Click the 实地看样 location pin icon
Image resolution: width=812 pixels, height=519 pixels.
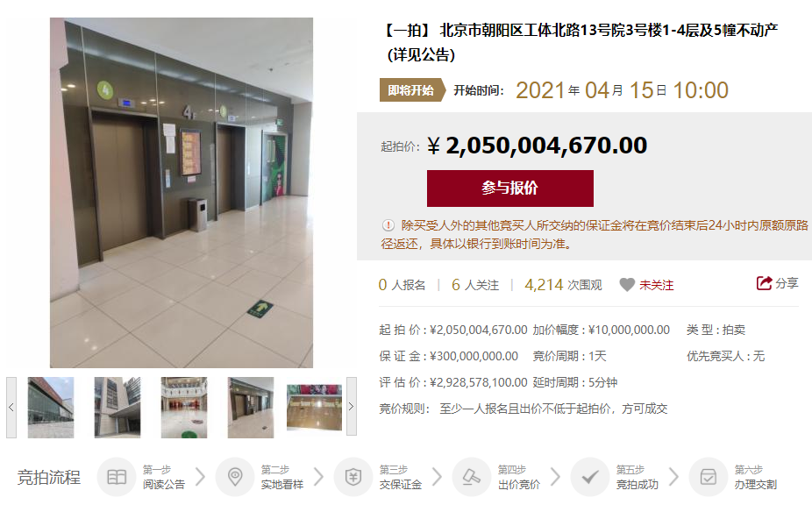(x=235, y=477)
